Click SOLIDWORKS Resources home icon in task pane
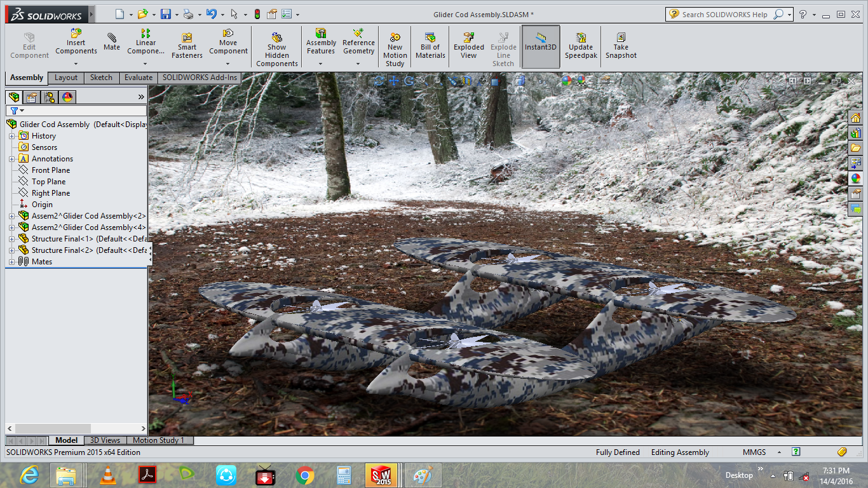 [856, 118]
